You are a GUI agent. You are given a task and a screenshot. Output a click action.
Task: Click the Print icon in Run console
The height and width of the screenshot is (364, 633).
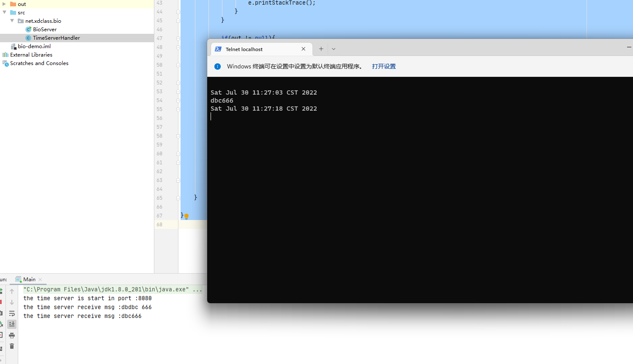[x=12, y=335]
